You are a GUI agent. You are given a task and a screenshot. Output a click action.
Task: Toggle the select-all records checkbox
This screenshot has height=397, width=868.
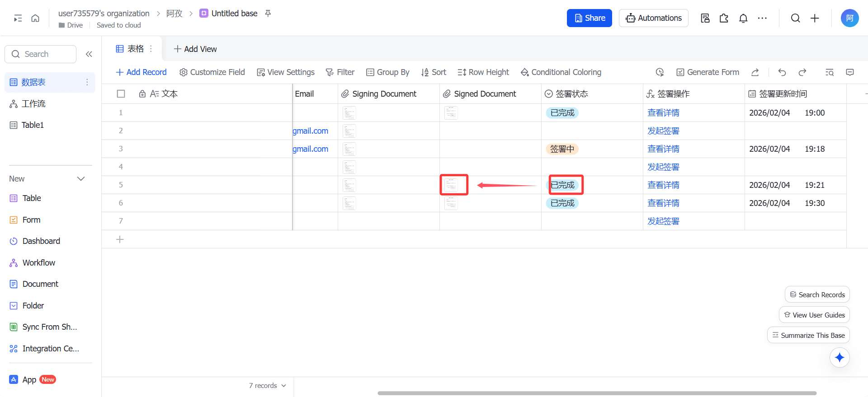point(121,94)
